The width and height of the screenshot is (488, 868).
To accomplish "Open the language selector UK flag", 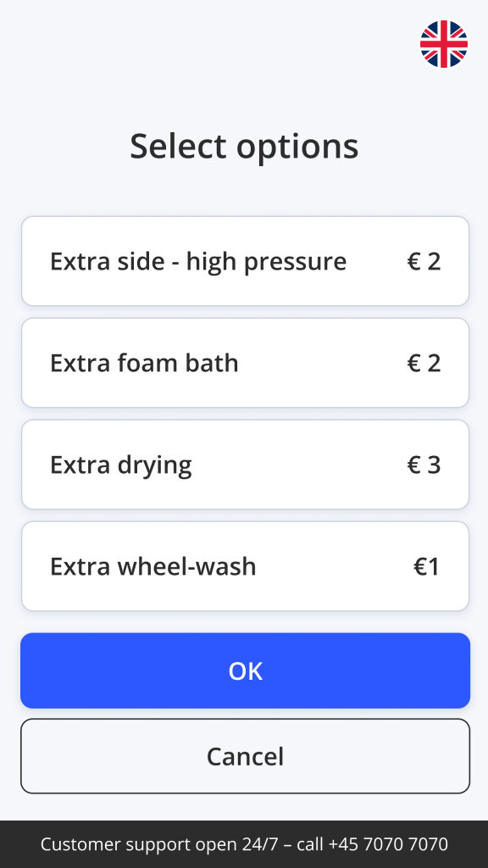I will point(444,44).
